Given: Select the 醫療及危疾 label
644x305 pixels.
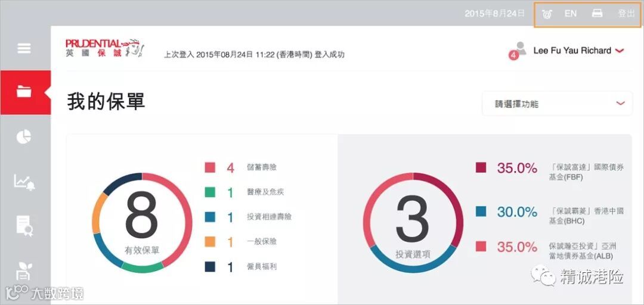Looking at the screenshot, I should 265,192.
